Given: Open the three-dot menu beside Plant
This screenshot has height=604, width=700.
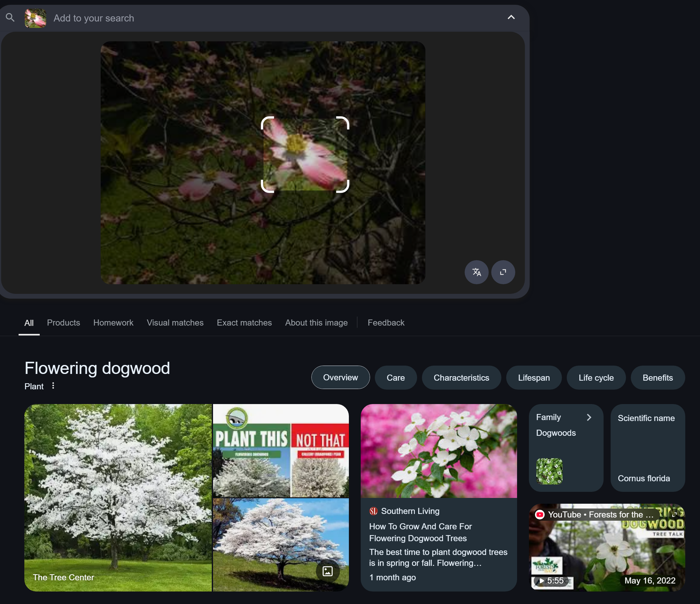Looking at the screenshot, I should click(53, 386).
